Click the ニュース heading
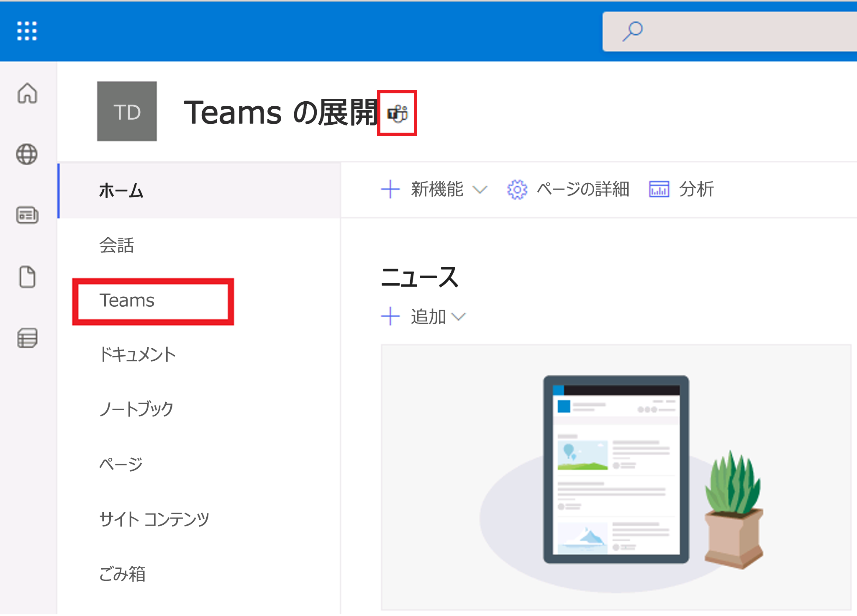The image size is (857, 616). pos(420,277)
